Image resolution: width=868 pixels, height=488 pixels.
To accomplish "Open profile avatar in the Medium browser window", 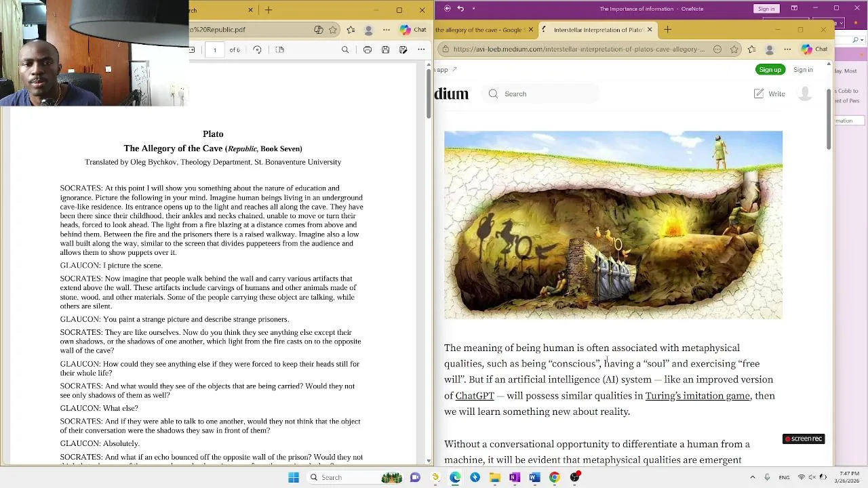I will [770, 49].
